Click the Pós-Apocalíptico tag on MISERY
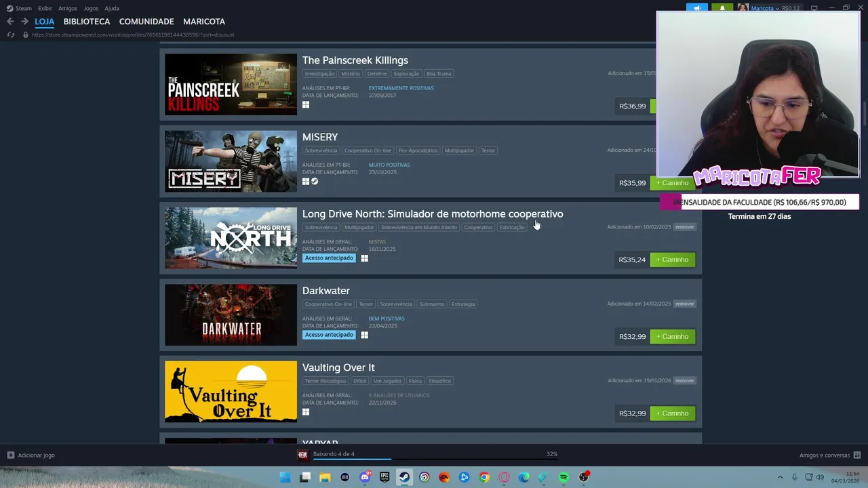868x488 pixels. (x=418, y=150)
